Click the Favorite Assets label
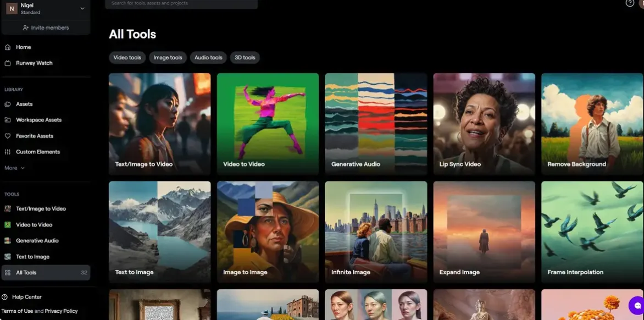The image size is (644, 320). point(35,136)
